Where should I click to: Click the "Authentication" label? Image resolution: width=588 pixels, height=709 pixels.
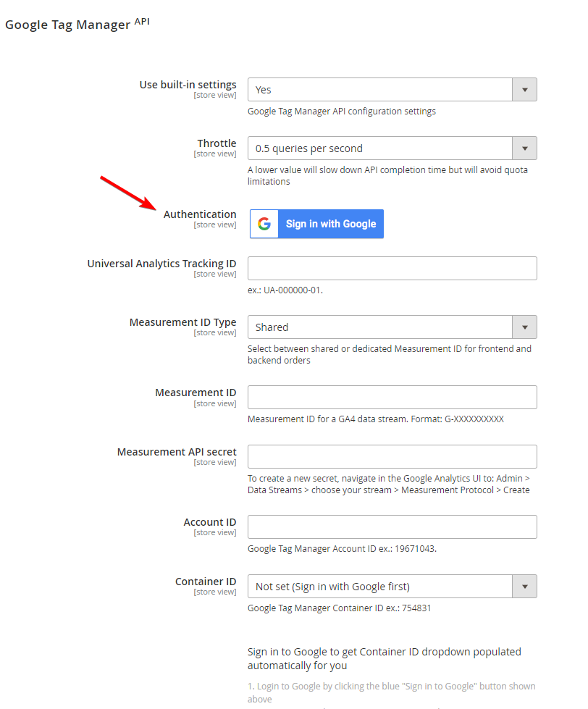[x=200, y=214]
